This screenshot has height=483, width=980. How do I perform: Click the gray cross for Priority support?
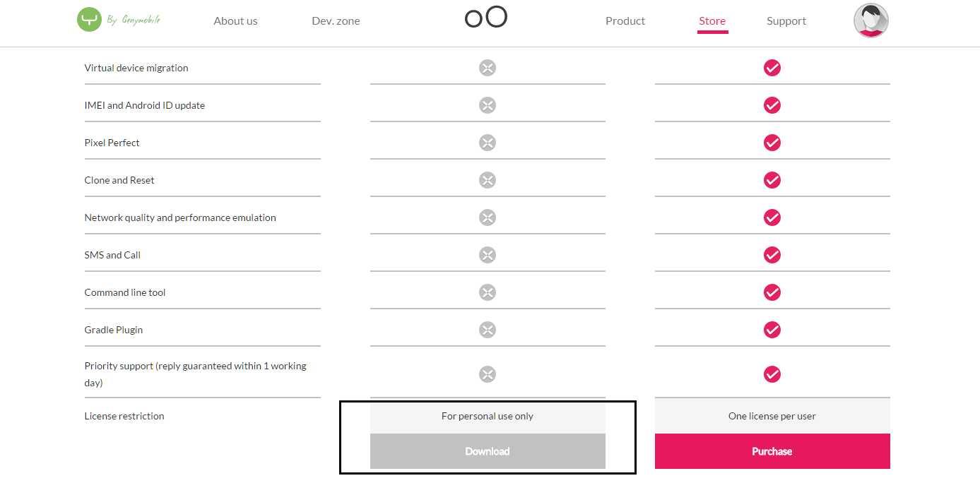tap(488, 374)
